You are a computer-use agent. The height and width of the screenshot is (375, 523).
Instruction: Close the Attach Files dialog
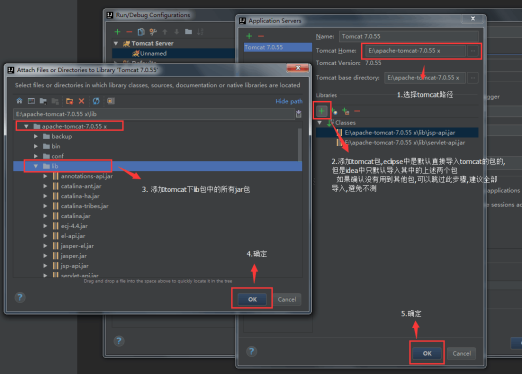click(298, 68)
